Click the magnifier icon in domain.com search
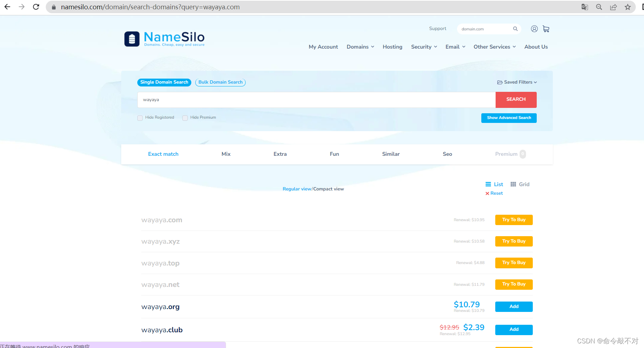 click(x=515, y=29)
